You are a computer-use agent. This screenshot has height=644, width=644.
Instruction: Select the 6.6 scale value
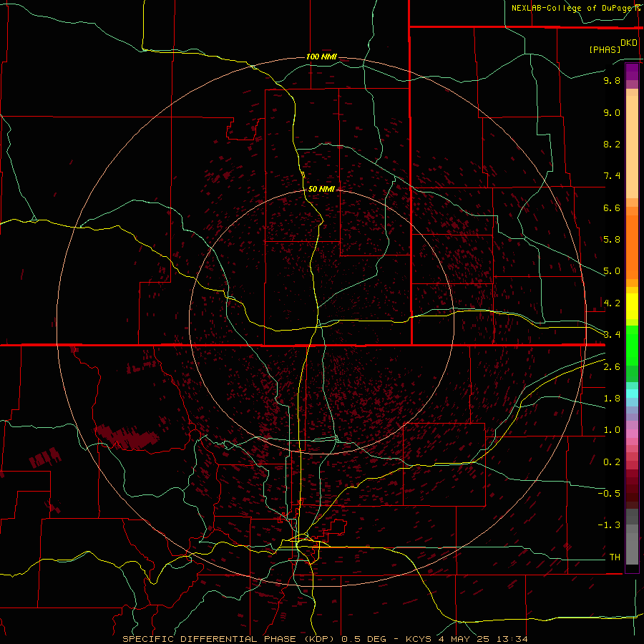pyautogui.click(x=612, y=208)
